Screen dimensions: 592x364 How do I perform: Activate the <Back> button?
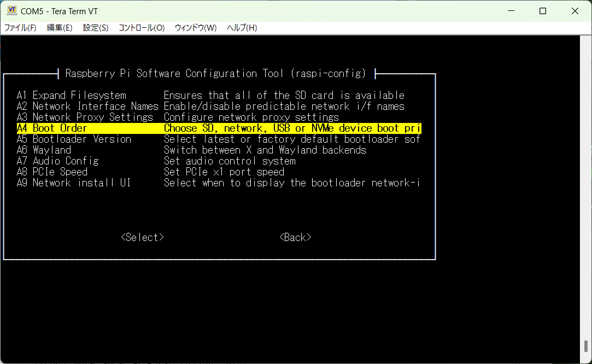tap(295, 237)
